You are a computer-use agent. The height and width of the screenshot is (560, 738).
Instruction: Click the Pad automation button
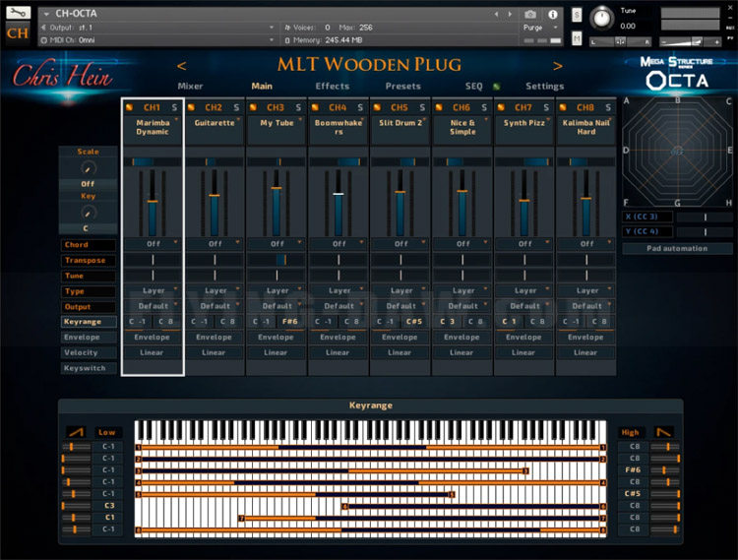pos(677,248)
